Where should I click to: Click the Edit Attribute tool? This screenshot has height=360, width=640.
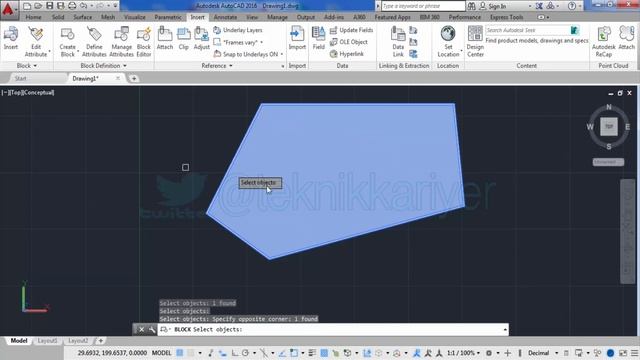[x=36, y=42]
